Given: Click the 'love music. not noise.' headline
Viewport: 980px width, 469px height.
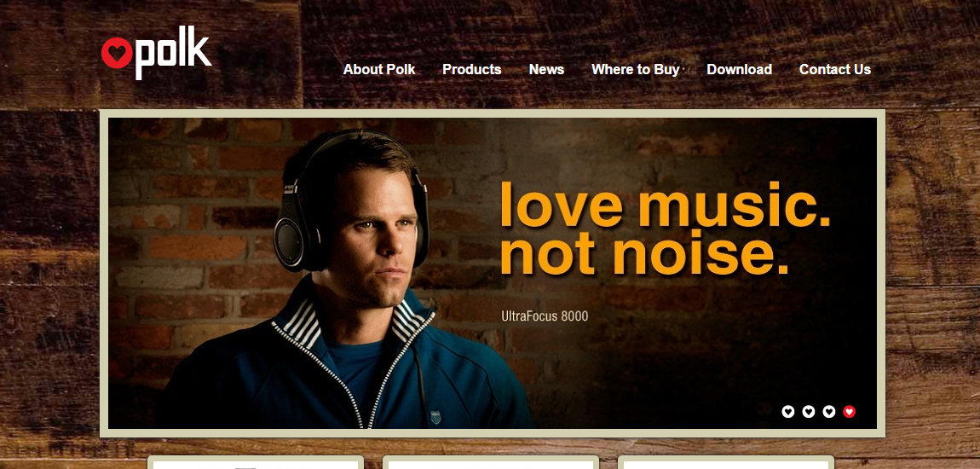Looking at the screenshot, I should point(666,229).
